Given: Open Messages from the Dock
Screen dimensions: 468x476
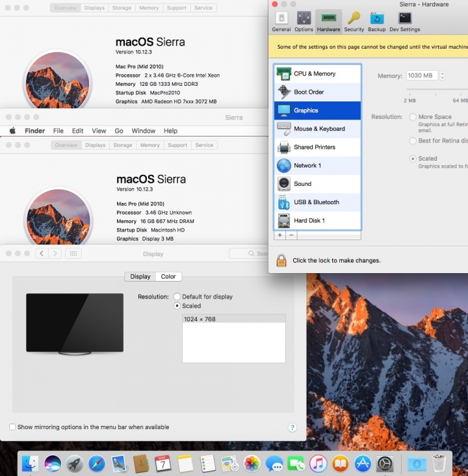Looking at the screenshot, I should [274, 464].
